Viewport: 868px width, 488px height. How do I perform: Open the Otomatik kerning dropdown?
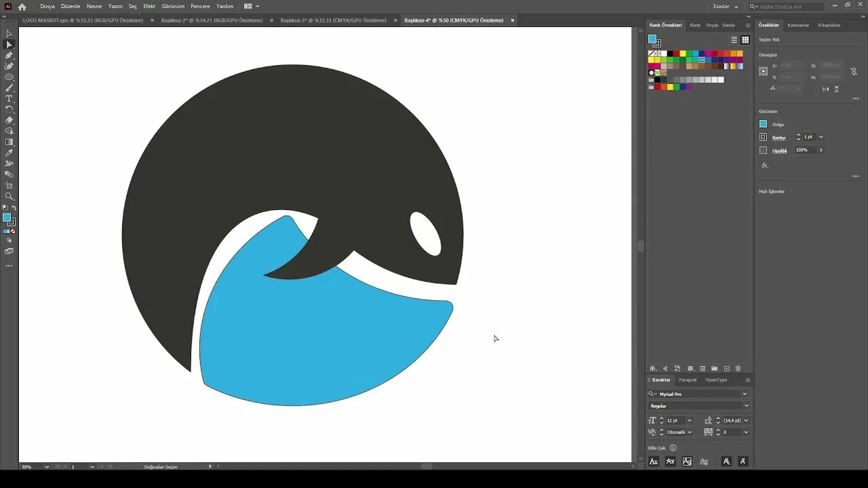tap(690, 432)
